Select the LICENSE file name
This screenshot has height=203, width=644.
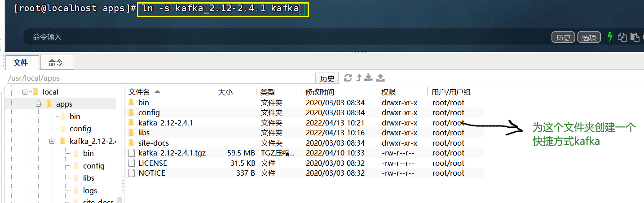click(153, 163)
